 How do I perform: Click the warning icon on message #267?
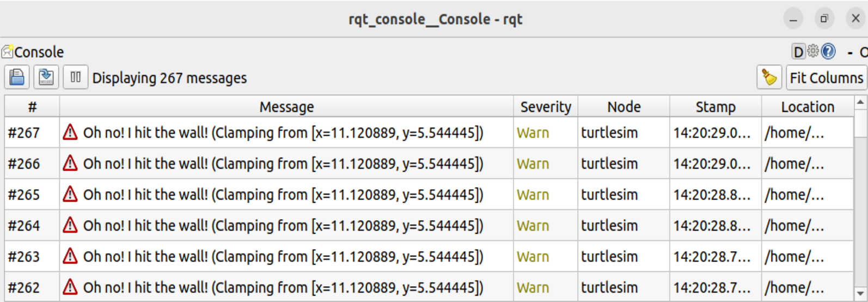pyautogui.click(x=70, y=132)
